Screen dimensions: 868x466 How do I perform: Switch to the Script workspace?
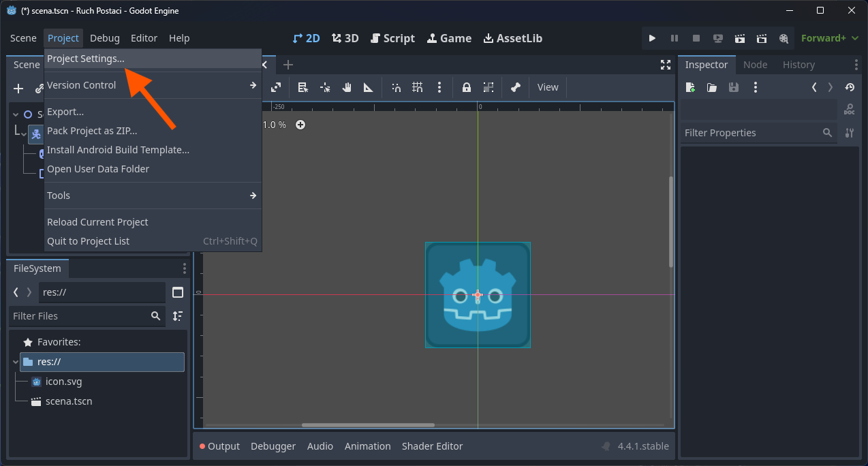coord(392,38)
